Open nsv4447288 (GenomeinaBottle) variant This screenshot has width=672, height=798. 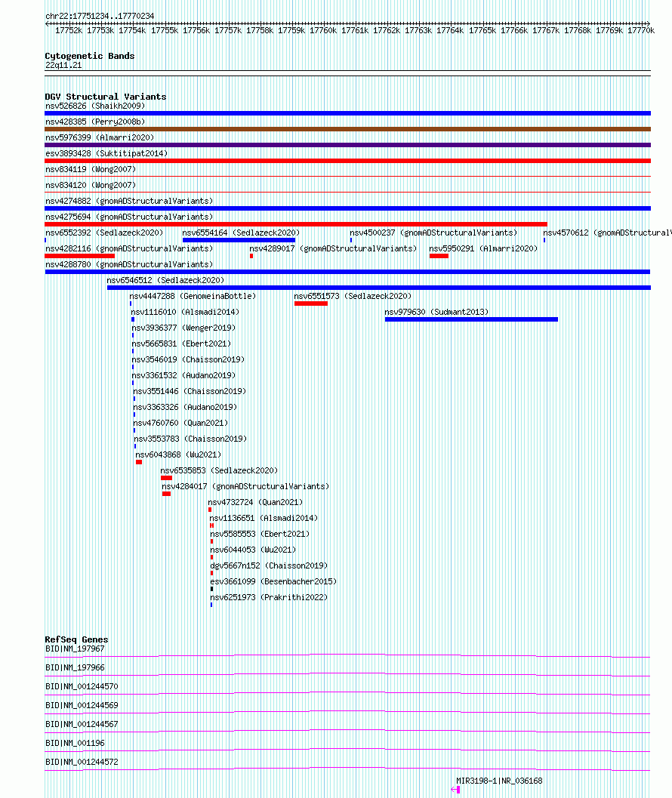click(x=193, y=296)
